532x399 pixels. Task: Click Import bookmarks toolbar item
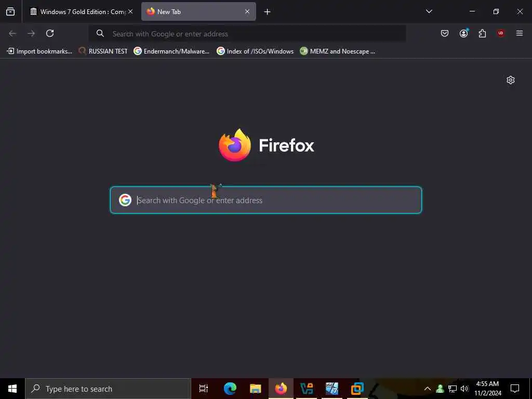click(39, 51)
